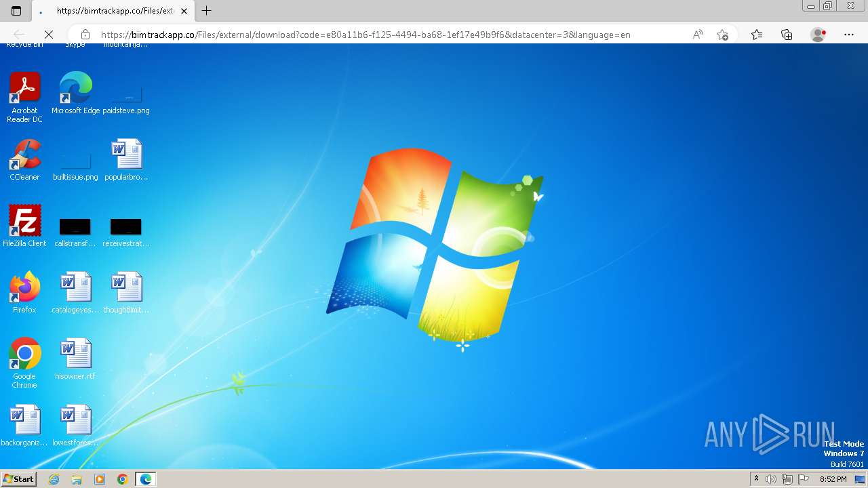Click the Show desktop button

tap(860, 479)
